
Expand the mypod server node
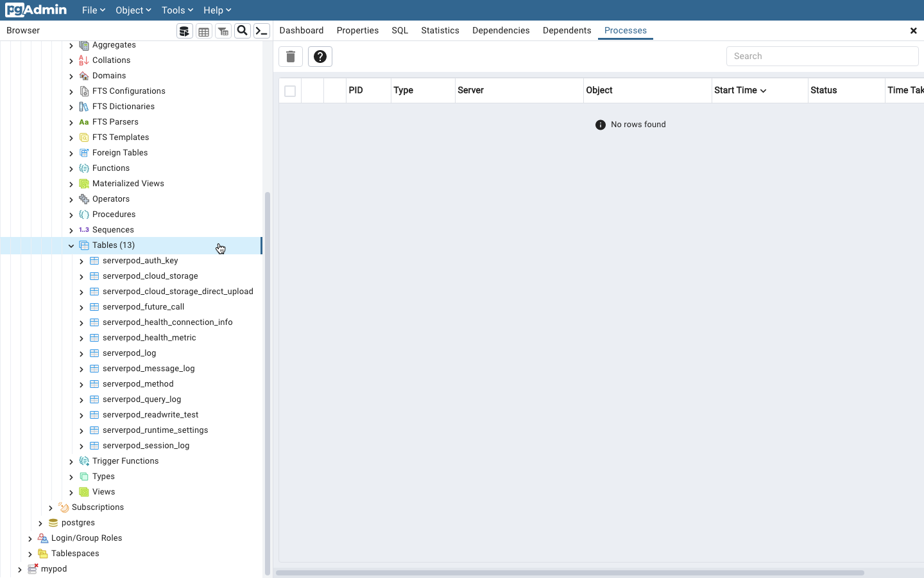click(x=20, y=570)
